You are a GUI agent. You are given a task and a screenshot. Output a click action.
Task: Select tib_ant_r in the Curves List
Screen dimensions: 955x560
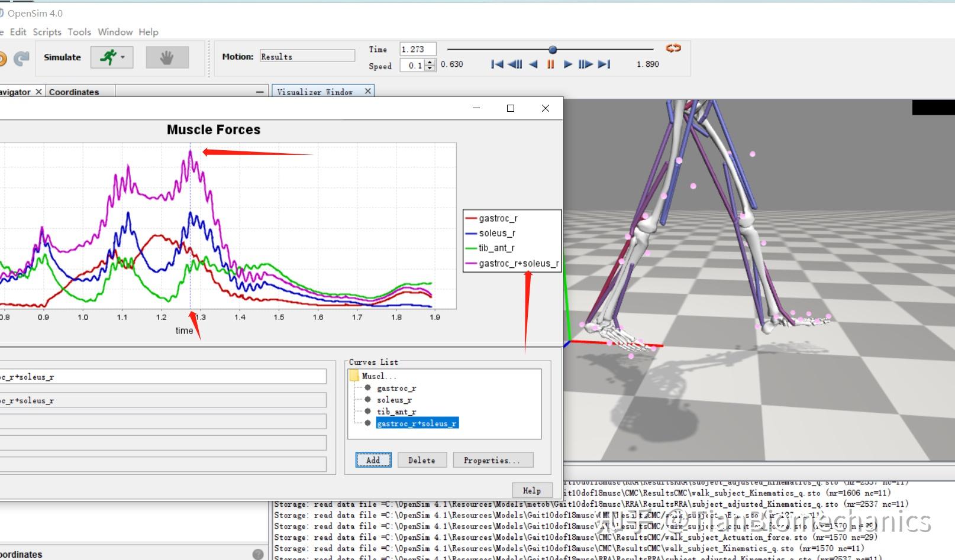point(396,412)
